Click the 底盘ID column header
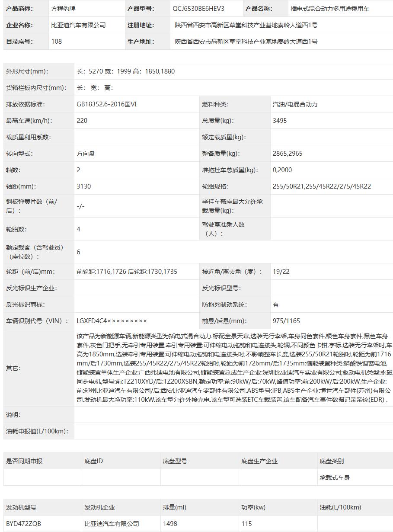The image size is (393, 532). (x=94, y=461)
